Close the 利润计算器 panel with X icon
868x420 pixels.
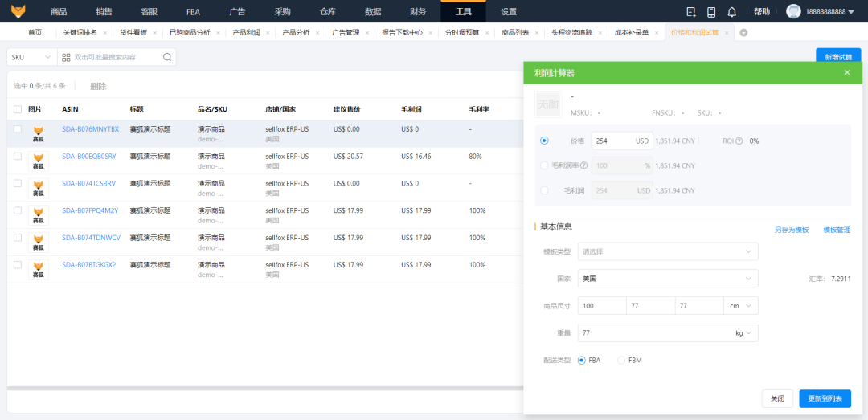tap(846, 73)
